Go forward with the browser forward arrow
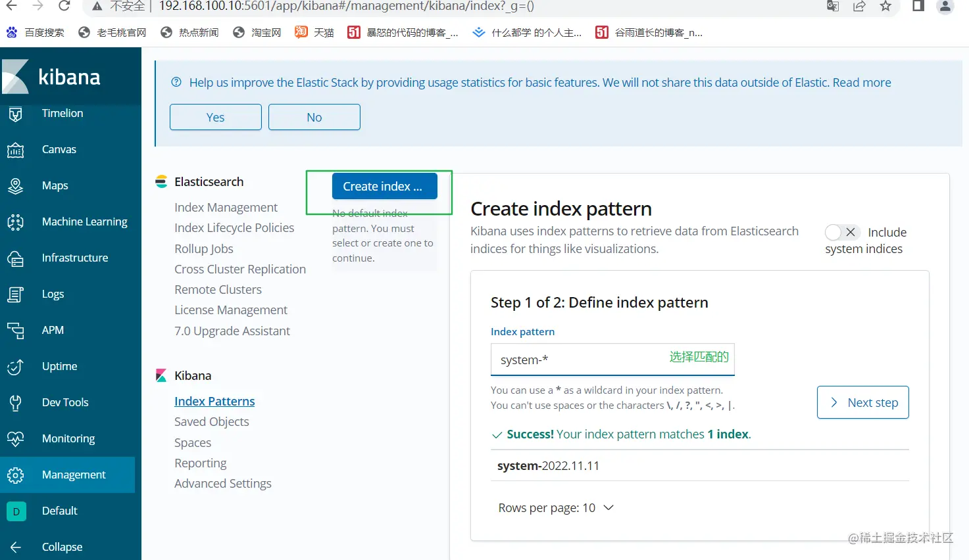The height and width of the screenshot is (560, 969). pos(37,6)
